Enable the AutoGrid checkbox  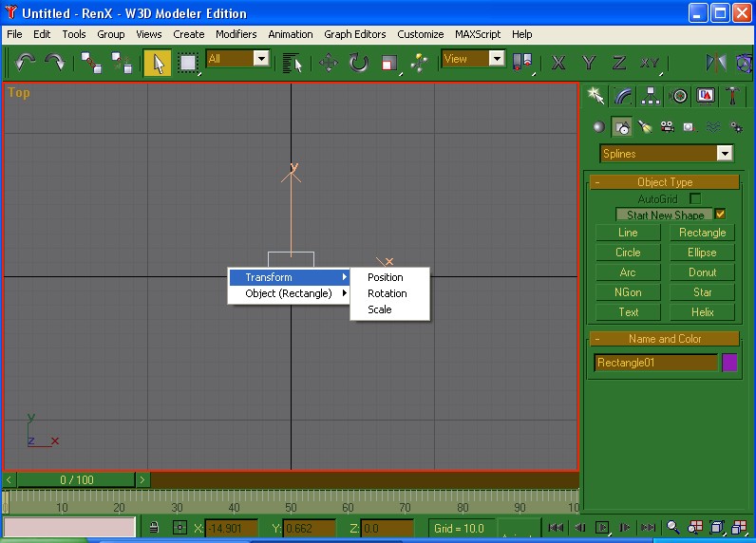[x=695, y=198]
